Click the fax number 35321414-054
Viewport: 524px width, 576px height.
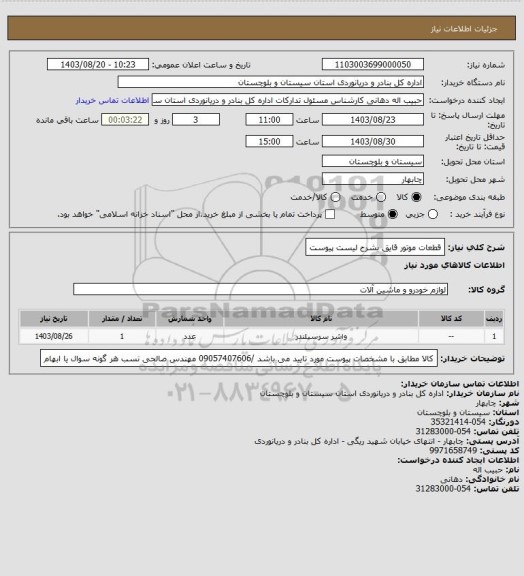coord(458,422)
